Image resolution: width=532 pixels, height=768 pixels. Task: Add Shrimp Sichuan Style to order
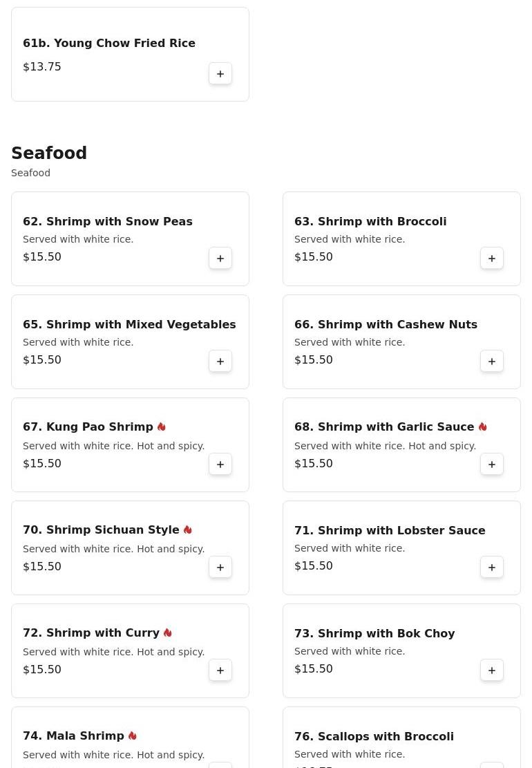(x=220, y=568)
